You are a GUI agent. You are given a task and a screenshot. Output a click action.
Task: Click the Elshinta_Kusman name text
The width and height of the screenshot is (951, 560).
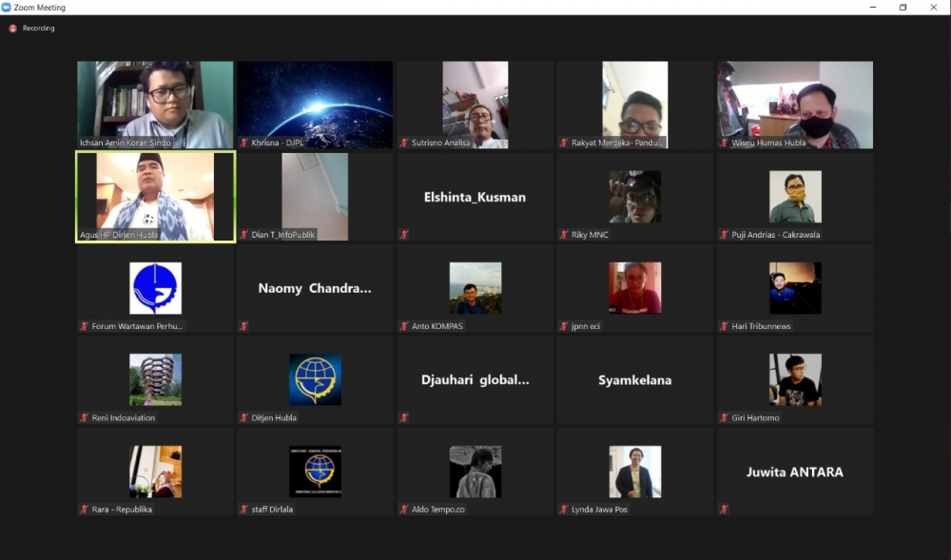click(475, 197)
